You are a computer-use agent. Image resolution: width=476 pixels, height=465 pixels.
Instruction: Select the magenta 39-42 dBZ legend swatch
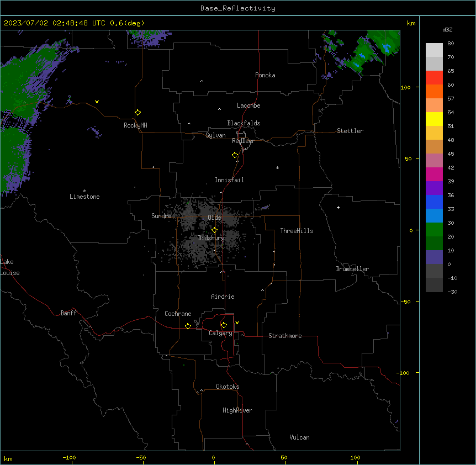pos(434,174)
